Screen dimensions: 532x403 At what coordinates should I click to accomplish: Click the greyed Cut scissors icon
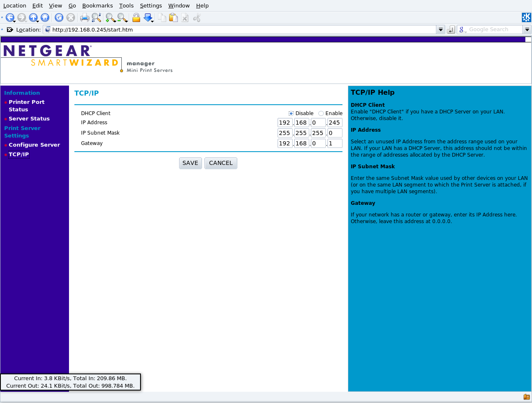(x=197, y=17)
